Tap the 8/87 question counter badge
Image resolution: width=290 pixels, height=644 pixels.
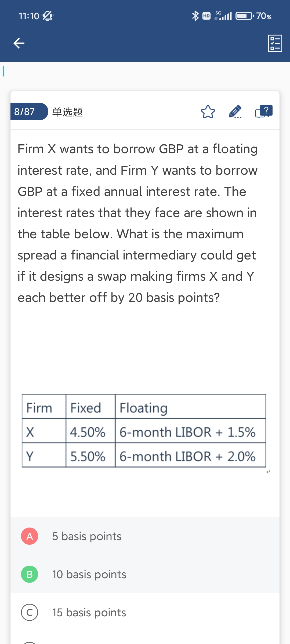pyautogui.click(x=25, y=112)
